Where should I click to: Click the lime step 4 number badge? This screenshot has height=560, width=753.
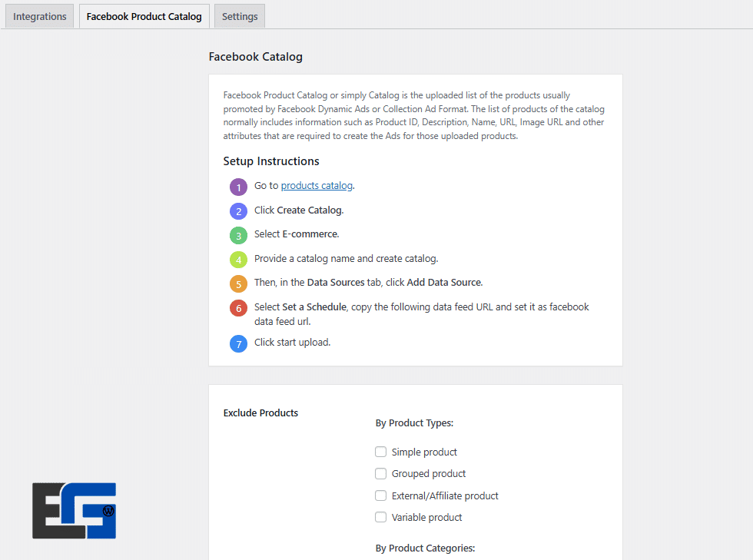[x=238, y=260]
